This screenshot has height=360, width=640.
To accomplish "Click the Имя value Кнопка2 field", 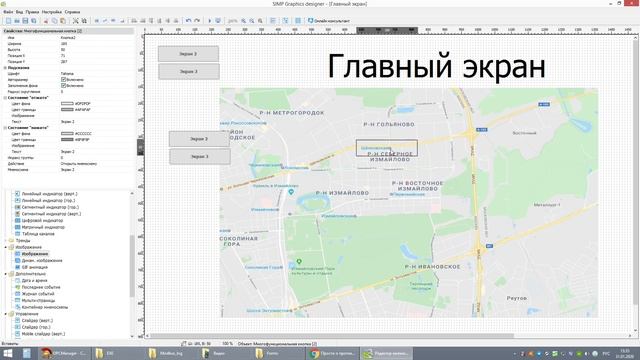I will point(96,38).
